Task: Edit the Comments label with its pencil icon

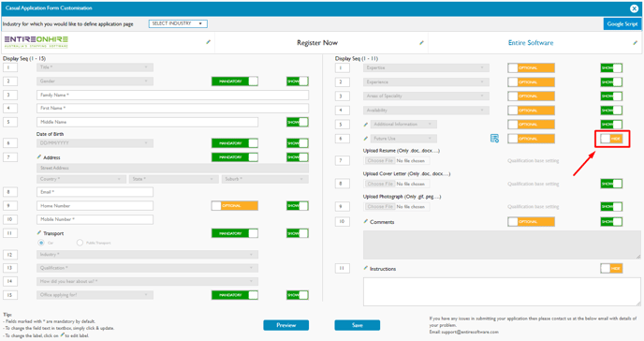Action: [366, 221]
